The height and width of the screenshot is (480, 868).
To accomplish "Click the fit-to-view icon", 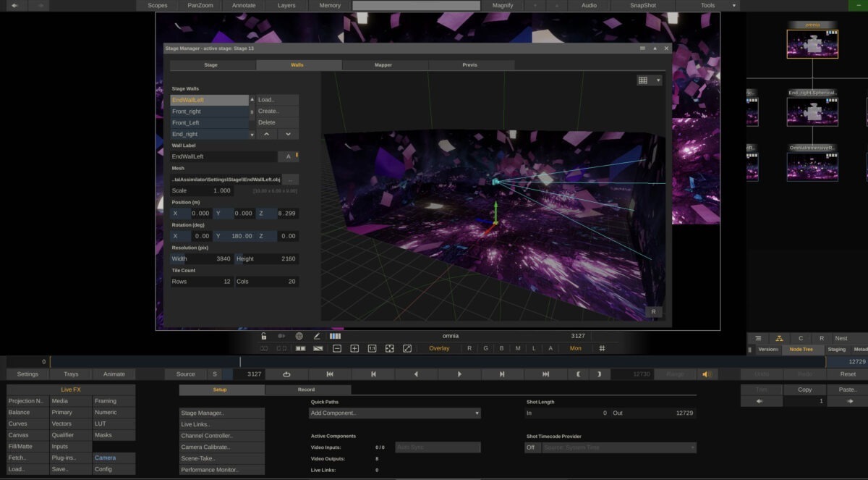I will pos(389,348).
